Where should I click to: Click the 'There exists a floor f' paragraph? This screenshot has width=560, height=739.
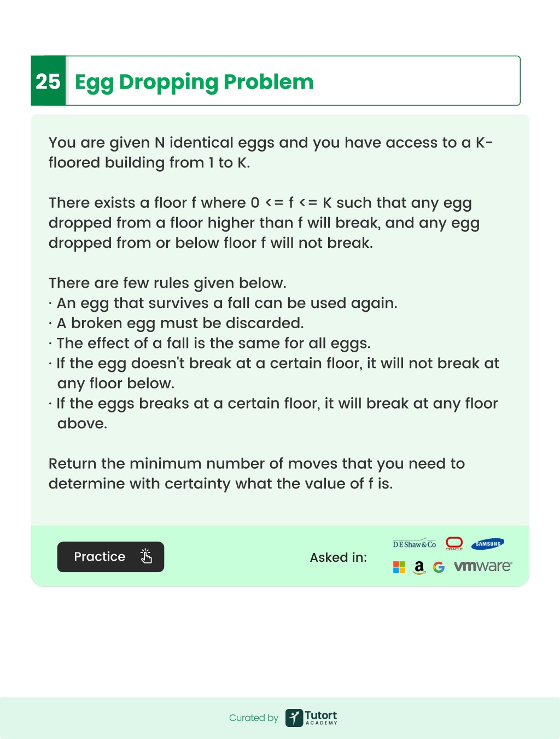point(264,223)
